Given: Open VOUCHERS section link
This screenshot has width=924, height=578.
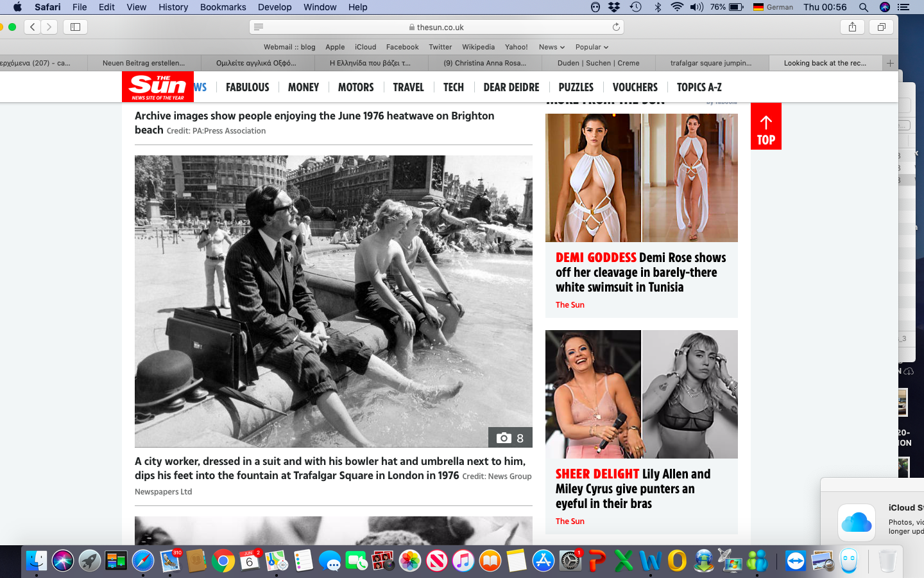Looking at the screenshot, I should point(635,87).
